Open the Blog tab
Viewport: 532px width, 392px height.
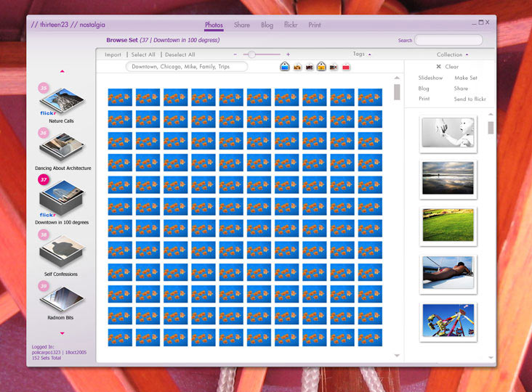(x=267, y=25)
